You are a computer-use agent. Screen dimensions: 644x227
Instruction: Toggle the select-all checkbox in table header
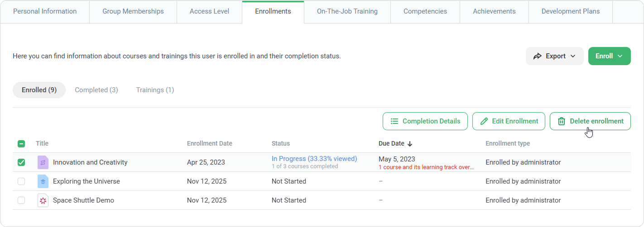point(21,144)
